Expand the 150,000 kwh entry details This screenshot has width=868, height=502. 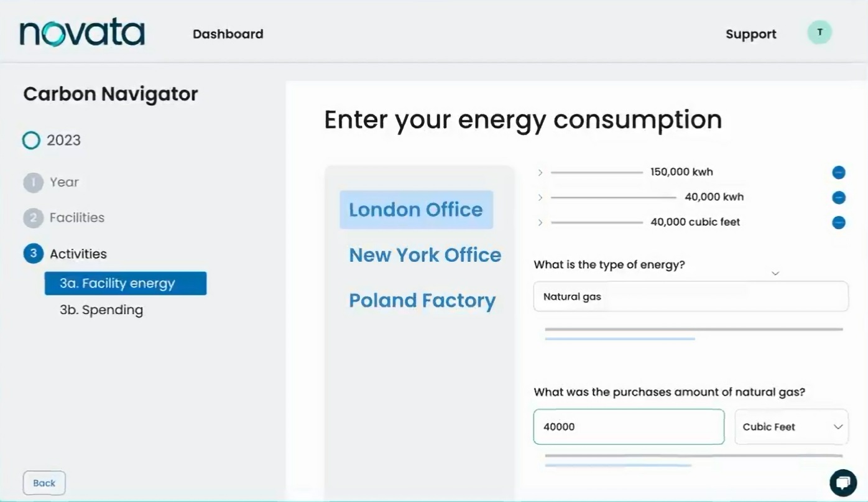coord(540,172)
